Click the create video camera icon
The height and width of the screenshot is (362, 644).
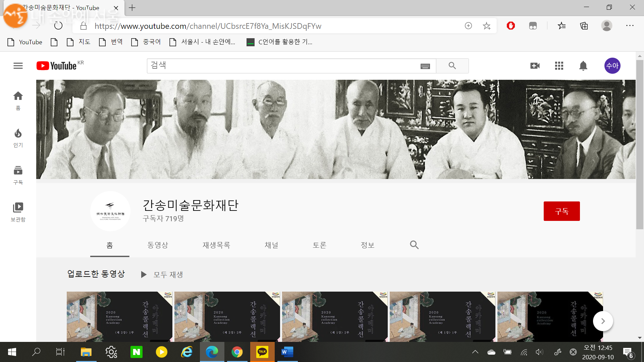coord(535,66)
